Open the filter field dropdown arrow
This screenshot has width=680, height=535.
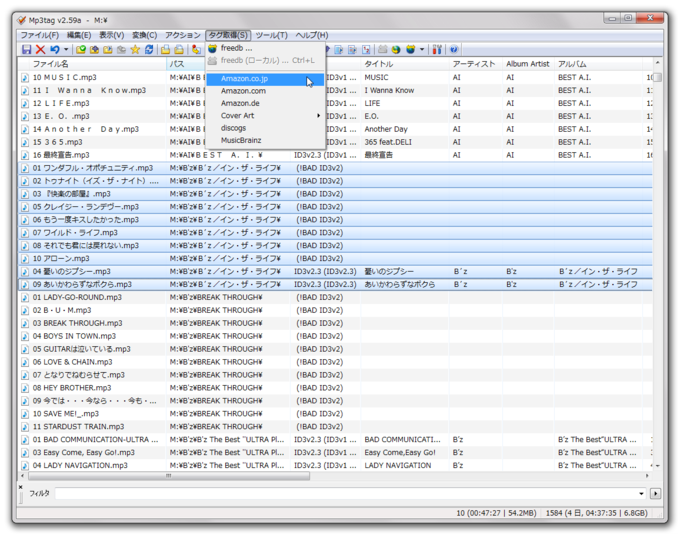point(641,494)
